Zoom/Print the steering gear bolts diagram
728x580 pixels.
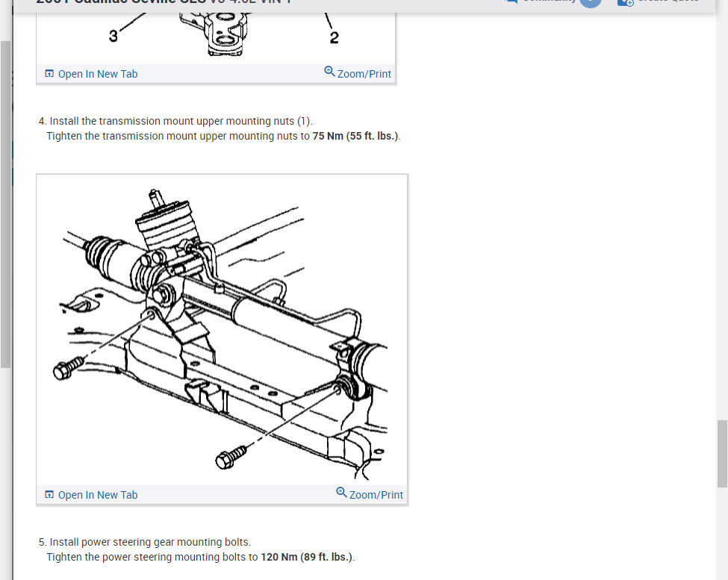(370, 493)
